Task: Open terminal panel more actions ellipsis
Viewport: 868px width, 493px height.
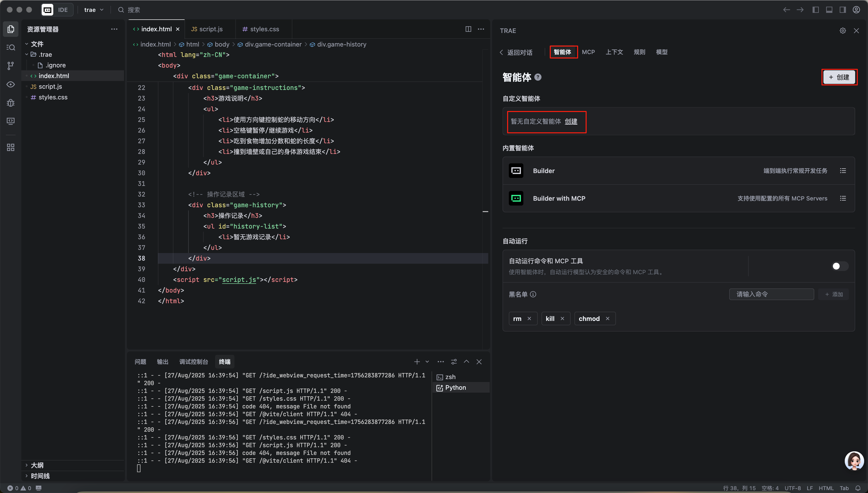Action: 441,362
